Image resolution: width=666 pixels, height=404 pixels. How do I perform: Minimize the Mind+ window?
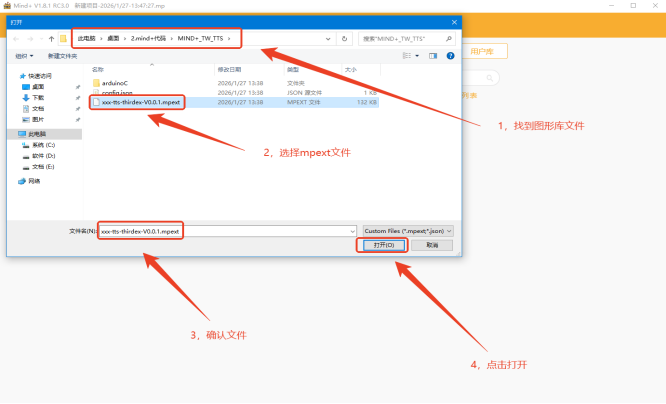pos(612,6)
